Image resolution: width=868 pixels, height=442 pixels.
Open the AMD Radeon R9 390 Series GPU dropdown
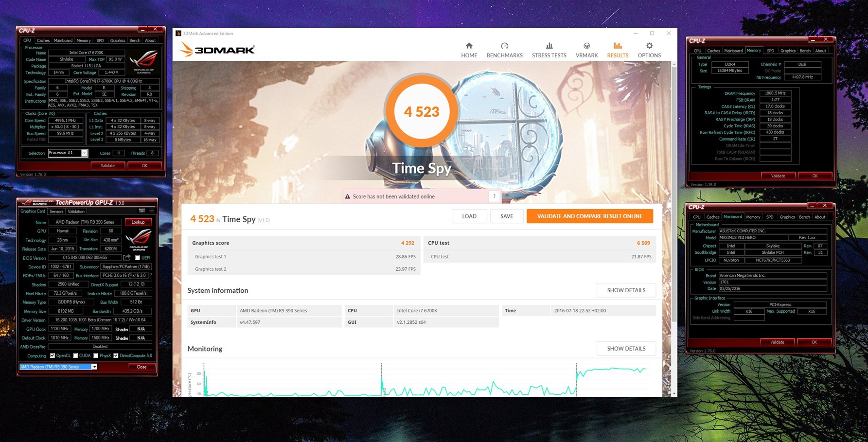58,367
